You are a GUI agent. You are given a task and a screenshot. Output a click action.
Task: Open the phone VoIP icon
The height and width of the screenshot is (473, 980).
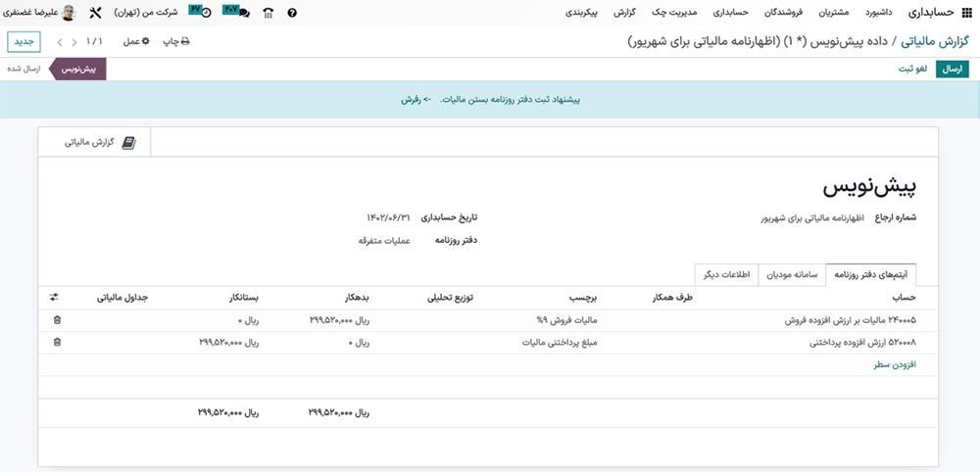pyautogui.click(x=269, y=13)
